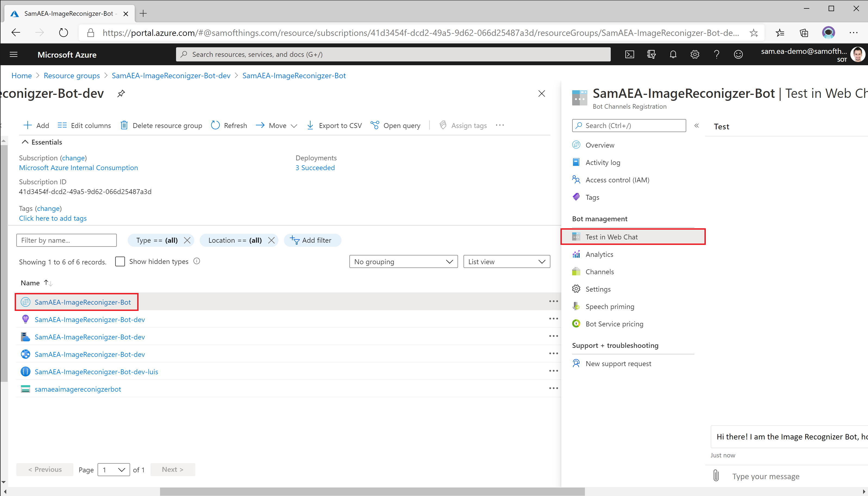Click Open query

[395, 125]
